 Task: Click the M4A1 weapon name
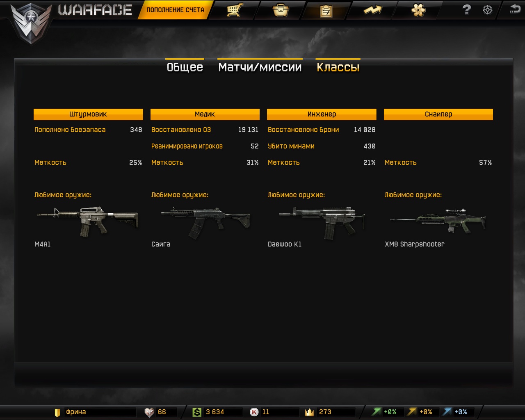point(43,244)
